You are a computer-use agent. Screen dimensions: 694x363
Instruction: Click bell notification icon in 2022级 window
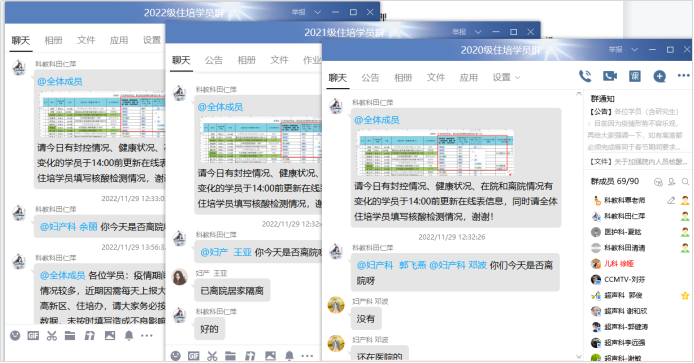pos(129,336)
